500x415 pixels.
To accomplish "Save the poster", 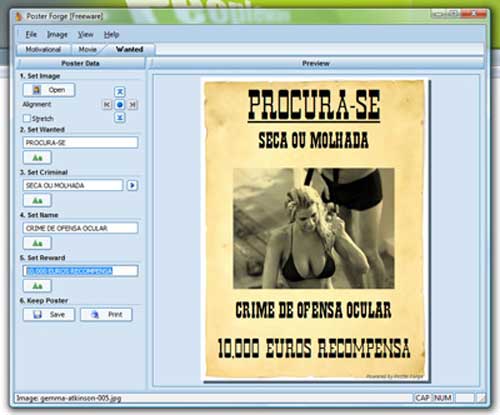I will [49, 314].
